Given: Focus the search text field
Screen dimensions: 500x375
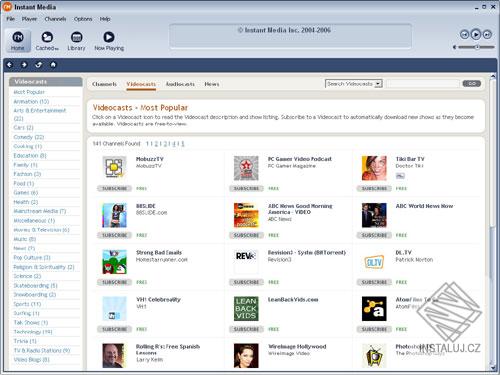Looking at the screenshot, I should coord(423,84).
